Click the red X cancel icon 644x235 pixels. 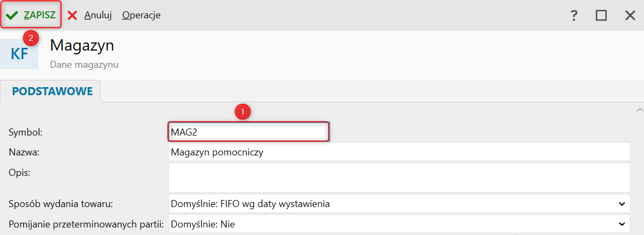click(x=73, y=16)
